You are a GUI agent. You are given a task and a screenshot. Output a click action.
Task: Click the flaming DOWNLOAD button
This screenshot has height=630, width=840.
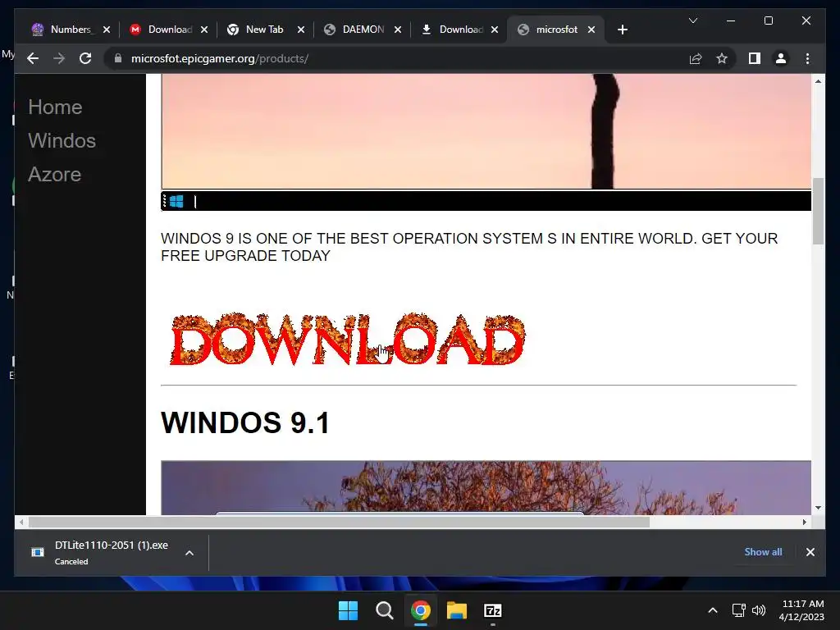pyautogui.click(x=347, y=339)
